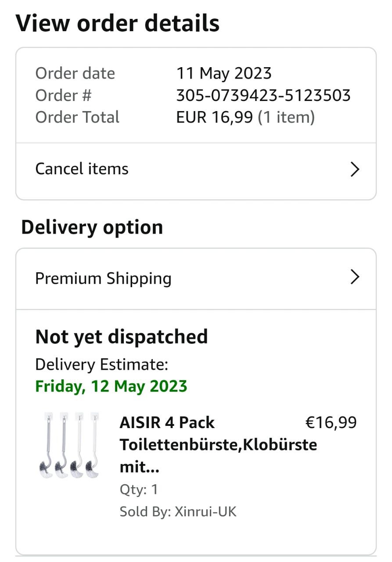The height and width of the screenshot is (562, 392).
Task: Open the Premium Shipping chevron arrow
Action: pos(355,277)
